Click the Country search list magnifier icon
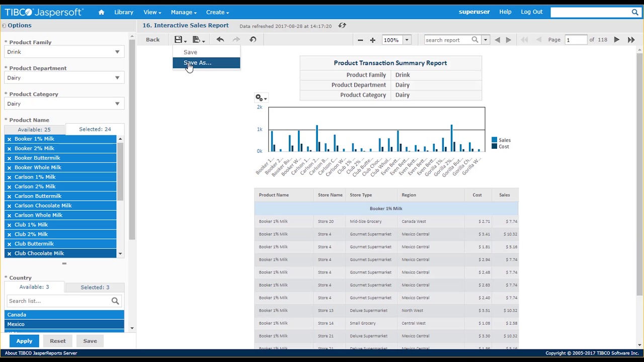 pos(115,301)
